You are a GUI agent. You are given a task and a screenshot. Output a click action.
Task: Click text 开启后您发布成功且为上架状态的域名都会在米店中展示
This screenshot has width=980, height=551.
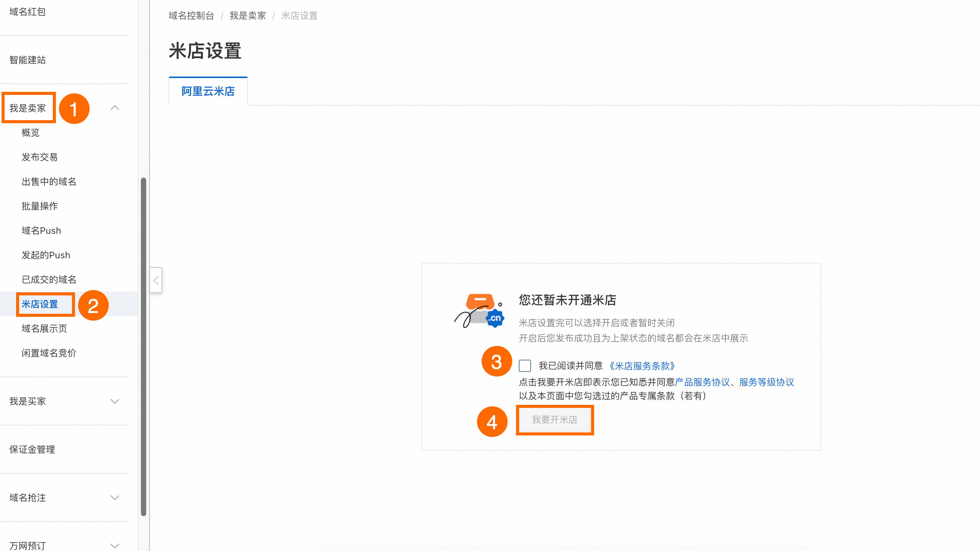point(633,338)
